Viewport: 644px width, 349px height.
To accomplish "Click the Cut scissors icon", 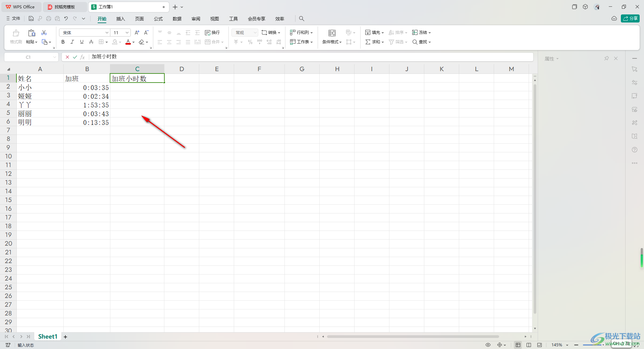I will click(x=44, y=33).
